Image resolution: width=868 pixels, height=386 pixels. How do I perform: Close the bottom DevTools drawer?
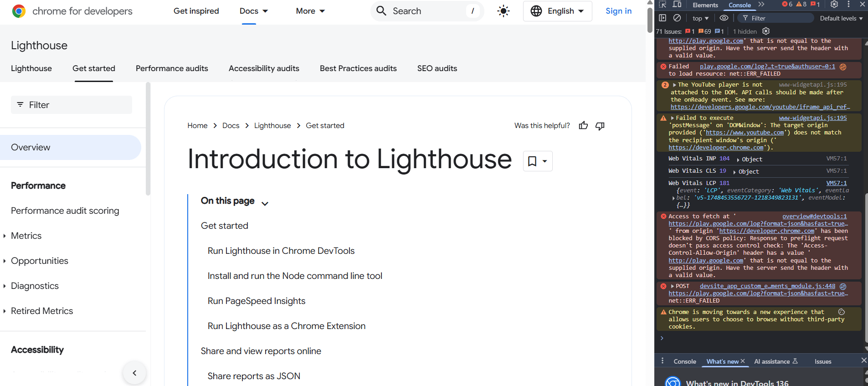(863, 360)
